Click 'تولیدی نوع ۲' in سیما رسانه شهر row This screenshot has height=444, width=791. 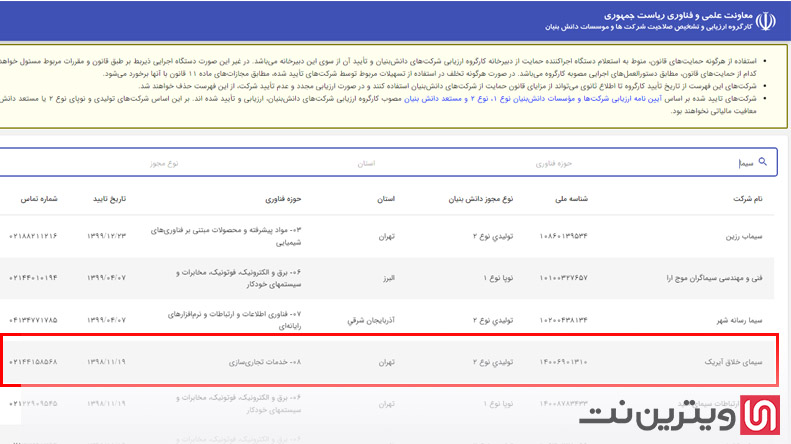[493, 320]
